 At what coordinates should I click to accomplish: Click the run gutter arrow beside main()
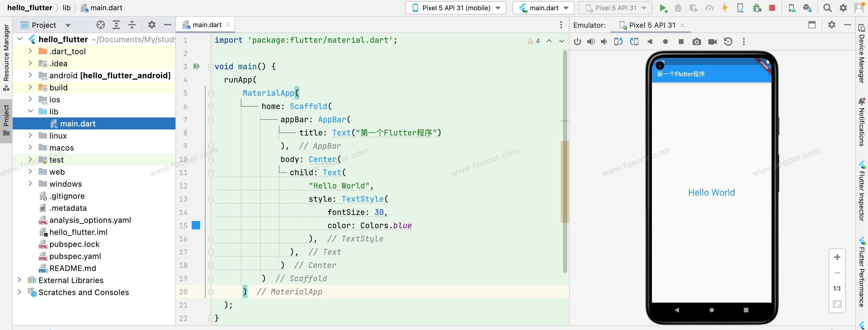click(197, 66)
